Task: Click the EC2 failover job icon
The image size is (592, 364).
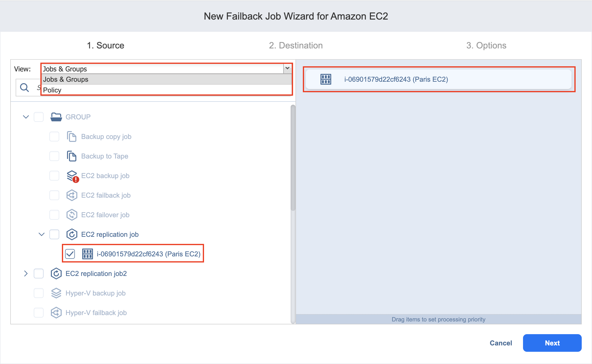Action: [72, 215]
